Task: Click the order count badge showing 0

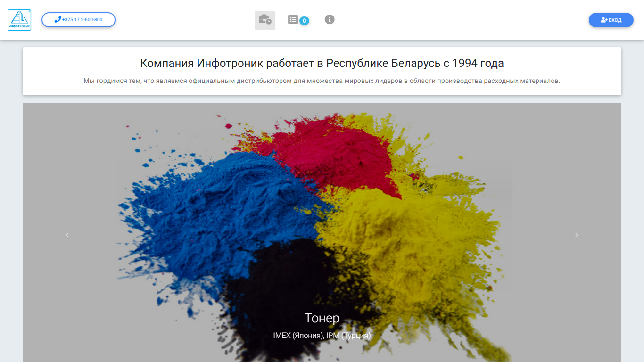Action: pyautogui.click(x=305, y=21)
